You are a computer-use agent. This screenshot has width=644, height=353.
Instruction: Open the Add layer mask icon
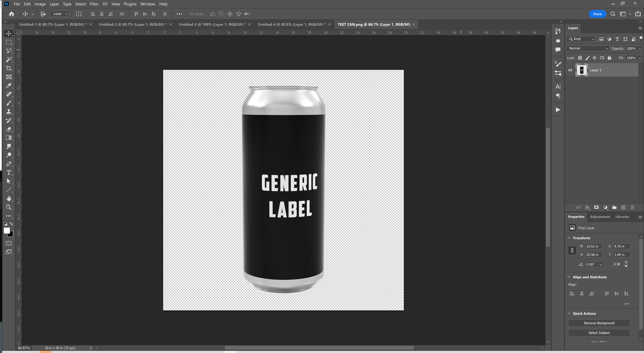pyautogui.click(x=597, y=208)
